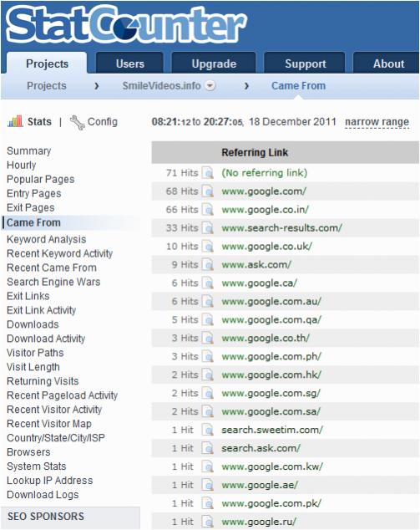
Task: Open Returning Visits report
Action: click(43, 381)
